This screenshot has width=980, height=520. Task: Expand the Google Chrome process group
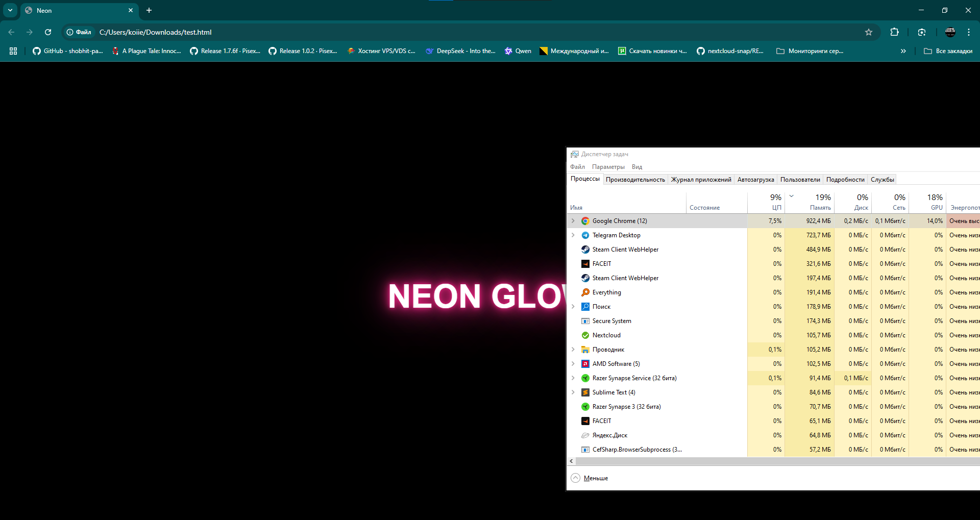573,221
